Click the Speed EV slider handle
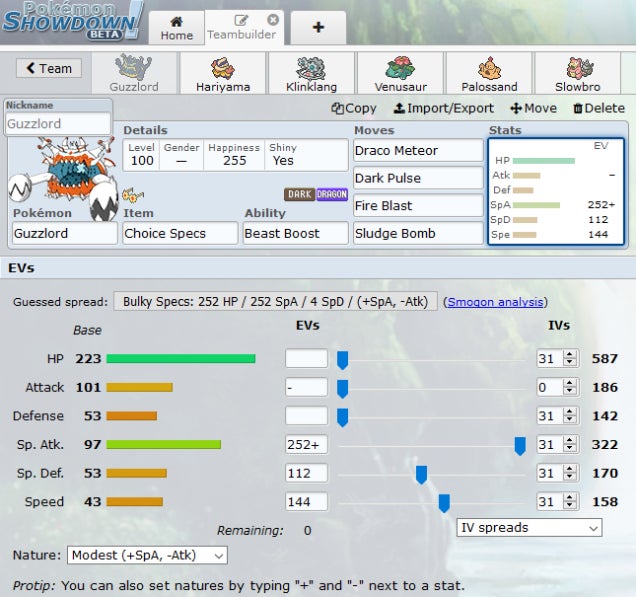Image resolution: width=636 pixels, height=597 pixels. (444, 502)
